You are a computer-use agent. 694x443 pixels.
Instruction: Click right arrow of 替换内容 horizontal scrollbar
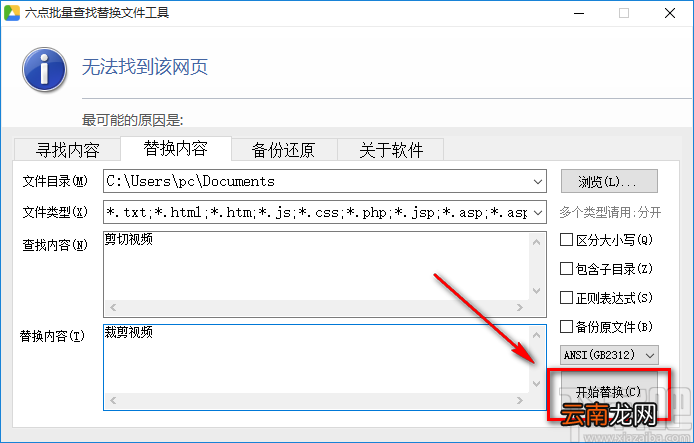(520, 401)
